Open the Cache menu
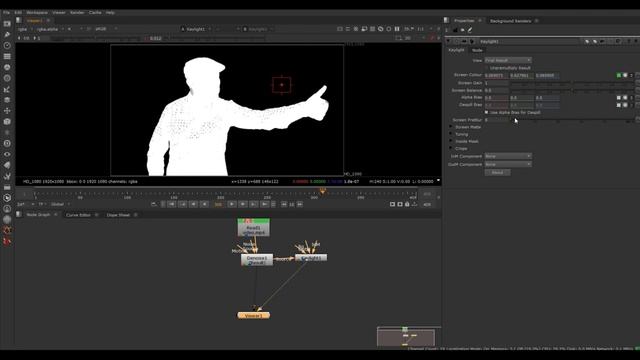Screen dimensions: 640x360 [x=95, y=13]
